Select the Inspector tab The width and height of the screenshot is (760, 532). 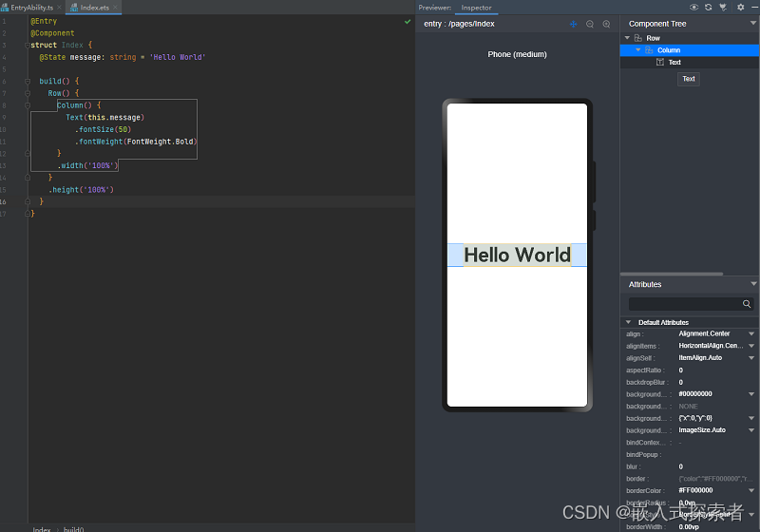click(476, 8)
